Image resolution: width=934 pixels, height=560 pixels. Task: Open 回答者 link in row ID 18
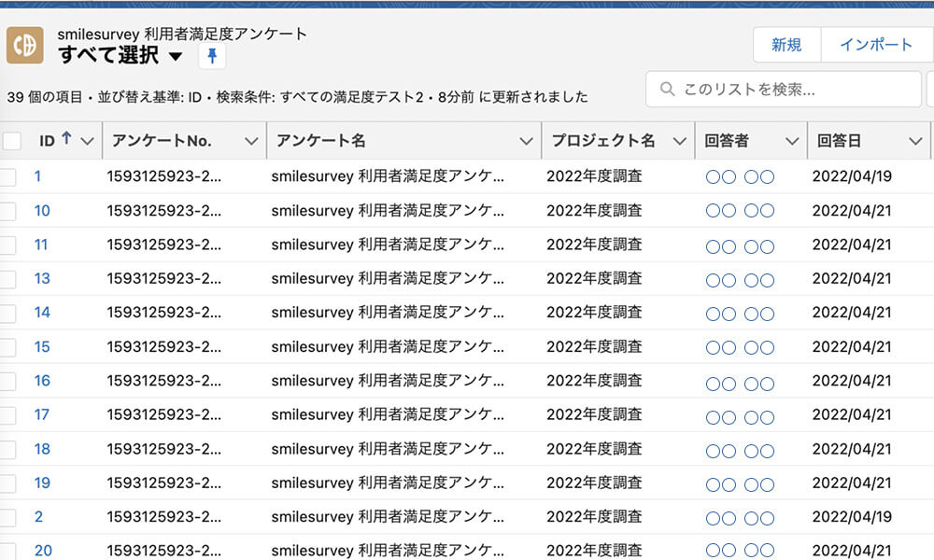pyautogui.click(x=740, y=451)
